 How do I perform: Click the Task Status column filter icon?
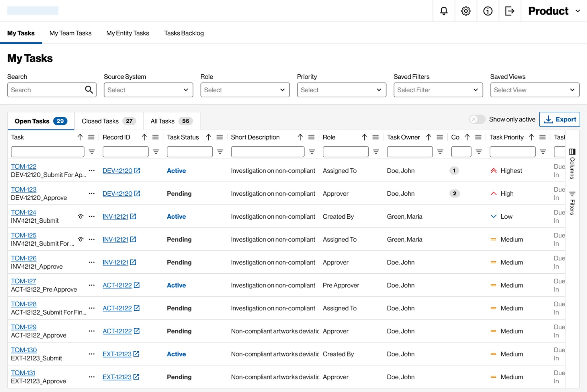coord(220,152)
